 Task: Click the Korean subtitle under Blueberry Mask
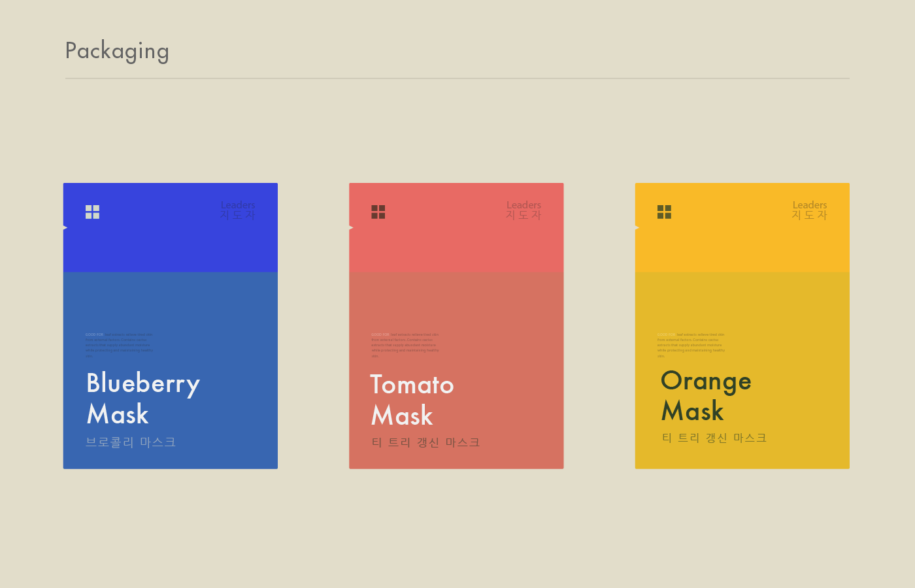[x=131, y=442]
